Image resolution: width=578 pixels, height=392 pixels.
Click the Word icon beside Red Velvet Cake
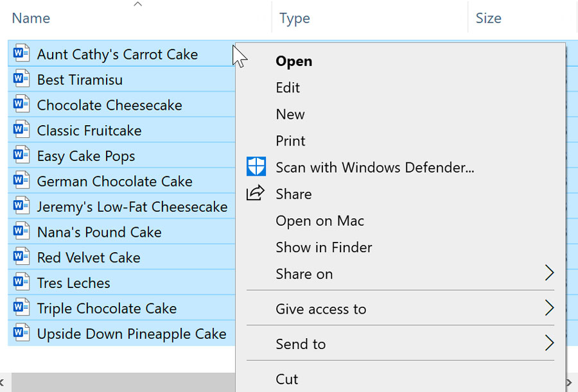pos(19,257)
